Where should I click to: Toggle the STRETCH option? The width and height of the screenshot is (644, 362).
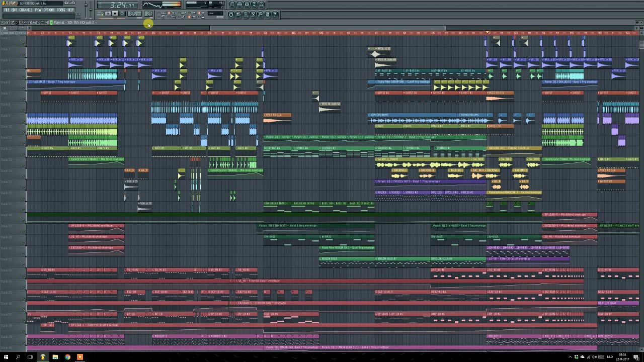coord(21,33)
